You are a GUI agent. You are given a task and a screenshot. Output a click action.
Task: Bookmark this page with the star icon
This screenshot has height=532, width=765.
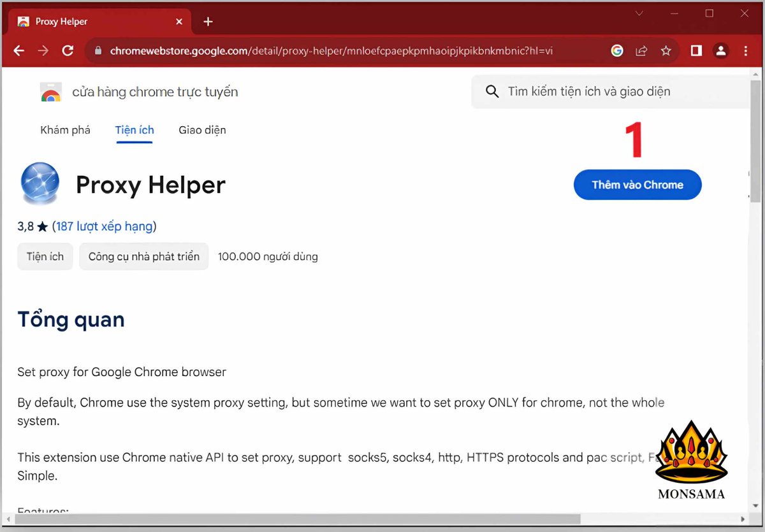pos(666,51)
